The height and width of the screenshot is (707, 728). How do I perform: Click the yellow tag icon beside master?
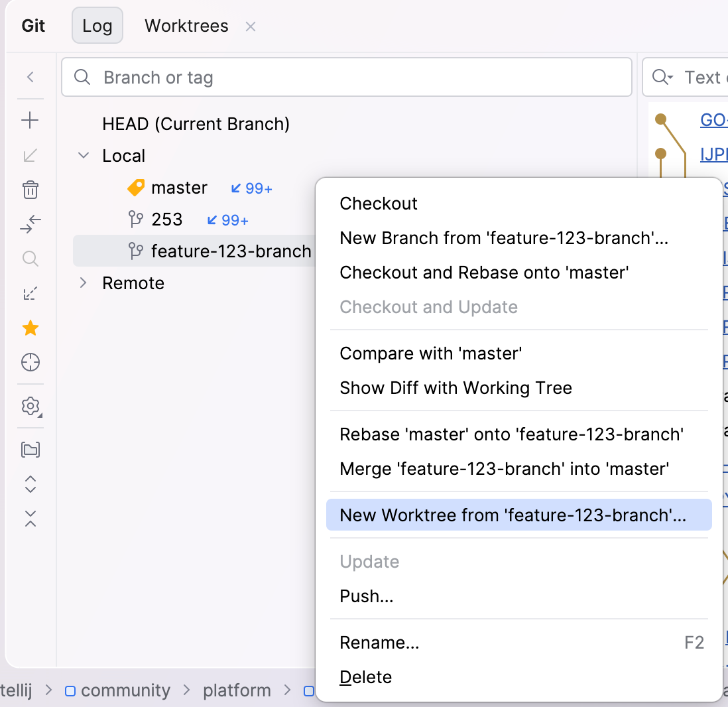pos(135,188)
